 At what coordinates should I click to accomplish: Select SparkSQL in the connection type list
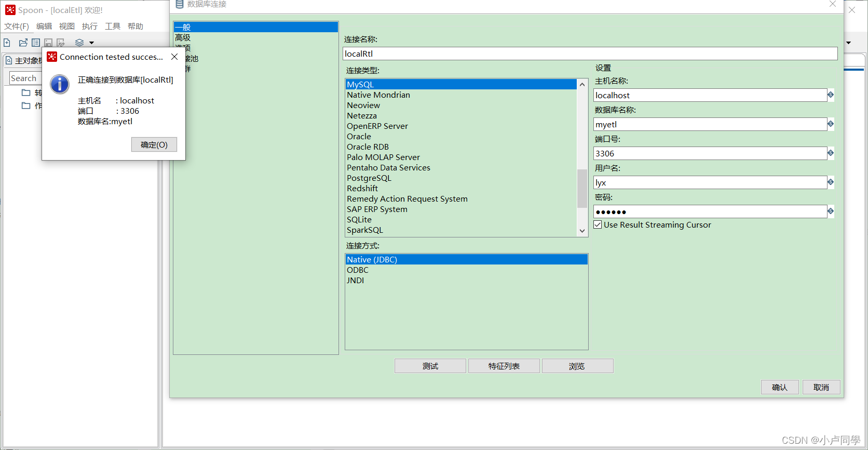pyautogui.click(x=461, y=230)
